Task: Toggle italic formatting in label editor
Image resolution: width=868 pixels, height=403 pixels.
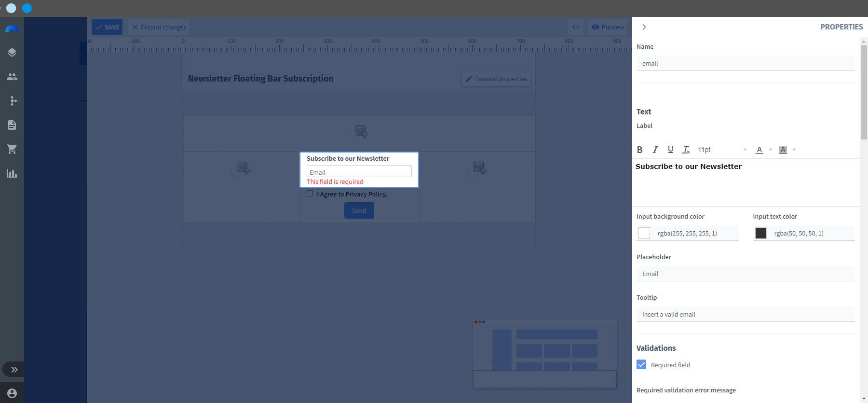Action: (655, 150)
